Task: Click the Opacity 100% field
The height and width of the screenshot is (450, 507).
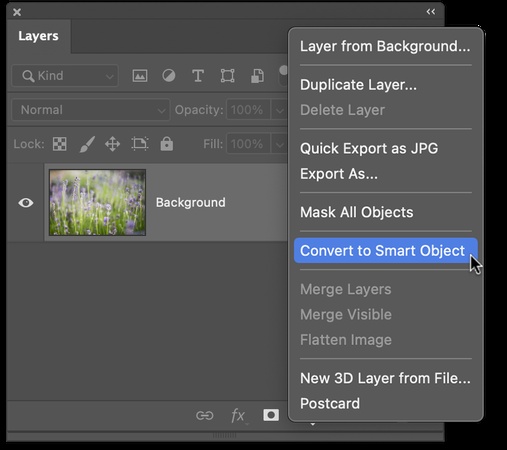Action: [248, 110]
